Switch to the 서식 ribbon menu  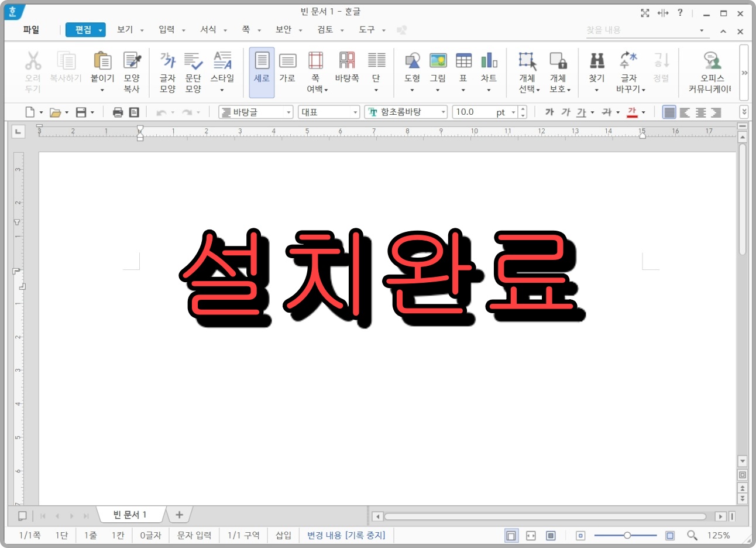(x=208, y=30)
